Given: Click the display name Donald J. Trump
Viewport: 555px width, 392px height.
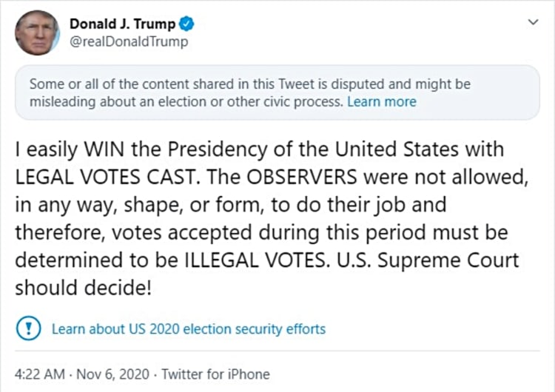Looking at the screenshot, I should click(x=122, y=24).
